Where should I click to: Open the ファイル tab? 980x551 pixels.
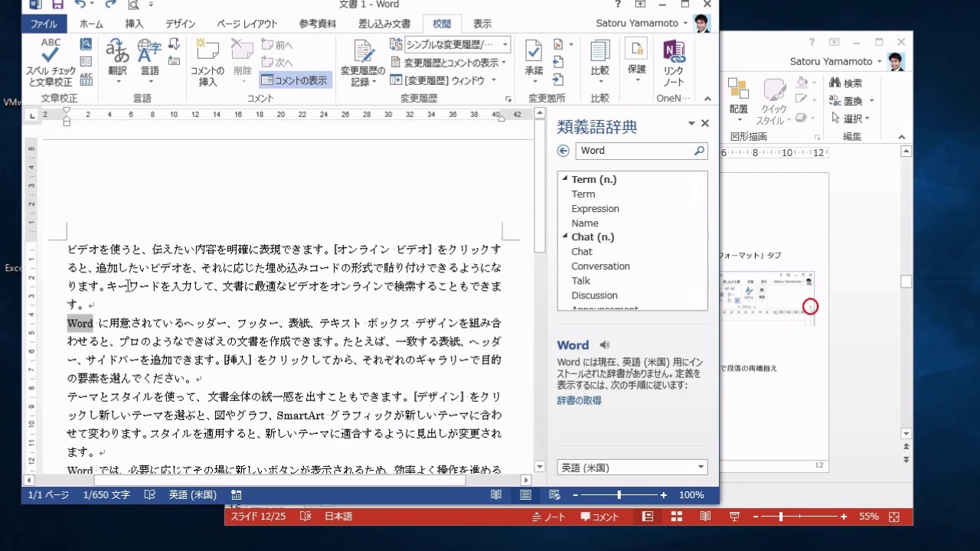coord(44,24)
